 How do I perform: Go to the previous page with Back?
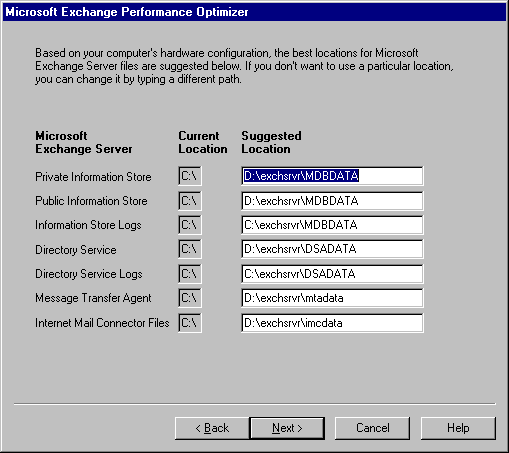(x=212, y=428)
